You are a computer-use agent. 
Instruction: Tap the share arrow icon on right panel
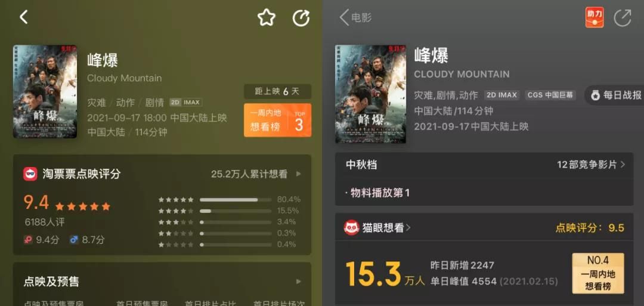pyautogui.click(x=622, y=18)
